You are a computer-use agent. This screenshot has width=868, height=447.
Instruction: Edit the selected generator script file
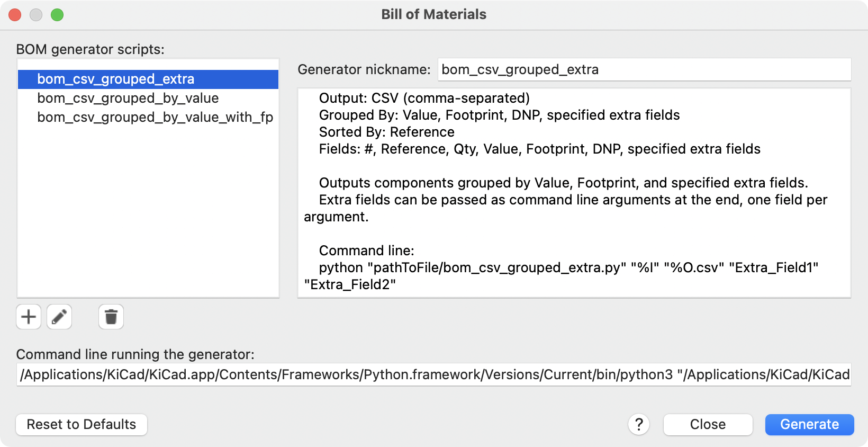tap(59, 317)
